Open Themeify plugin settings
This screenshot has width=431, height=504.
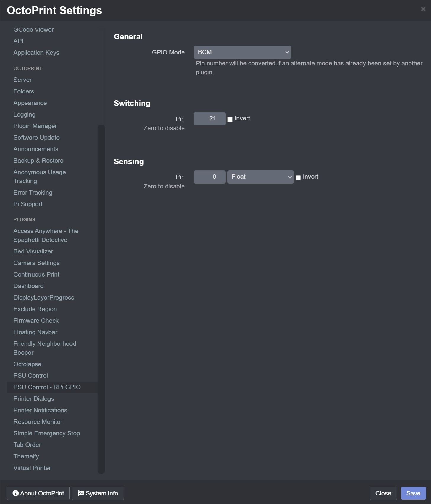click(x=26, y=456)
